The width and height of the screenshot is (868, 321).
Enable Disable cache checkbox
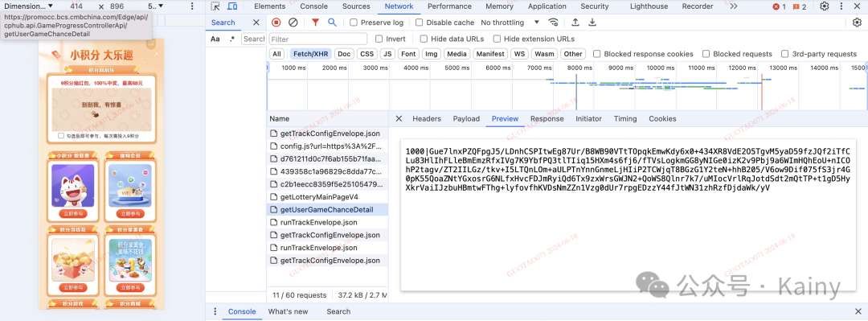click(419, 23)
